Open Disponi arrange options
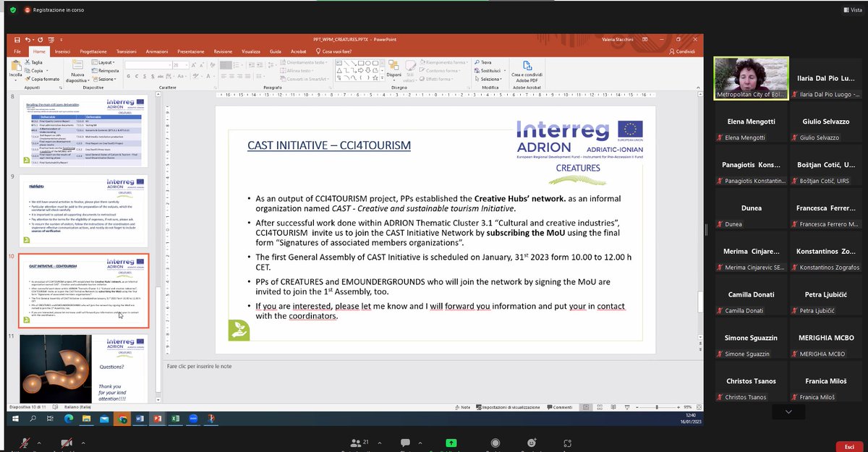868x452 pixels. pyautogui.click(x=393, y=70)
